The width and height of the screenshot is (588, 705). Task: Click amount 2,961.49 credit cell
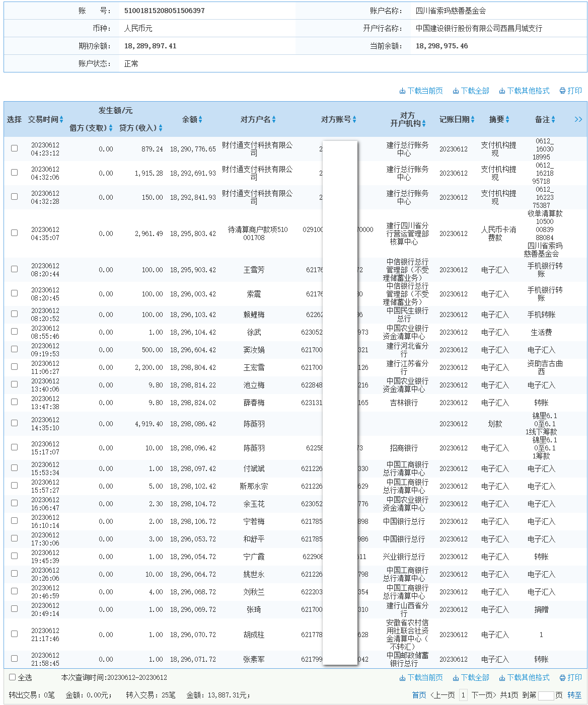coord(149,233)
